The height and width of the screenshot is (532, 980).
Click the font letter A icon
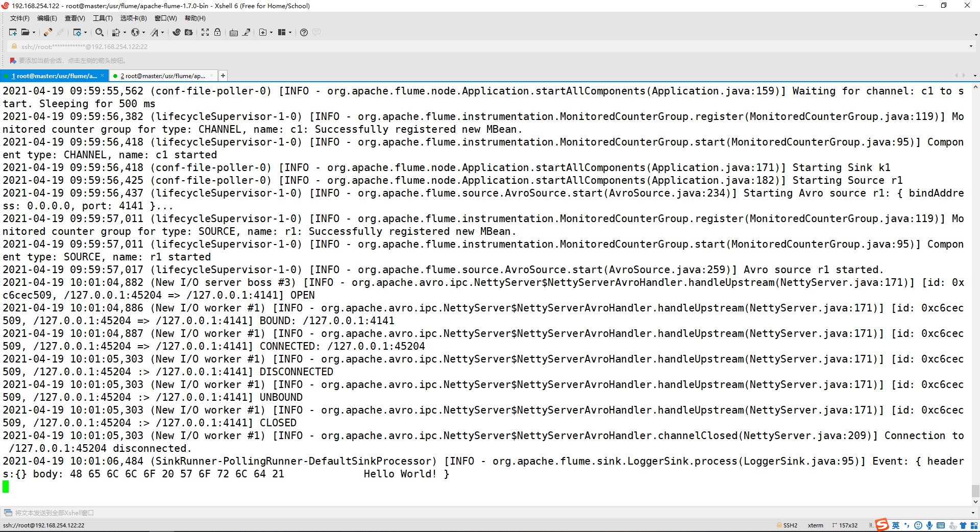tap(155, 32)
